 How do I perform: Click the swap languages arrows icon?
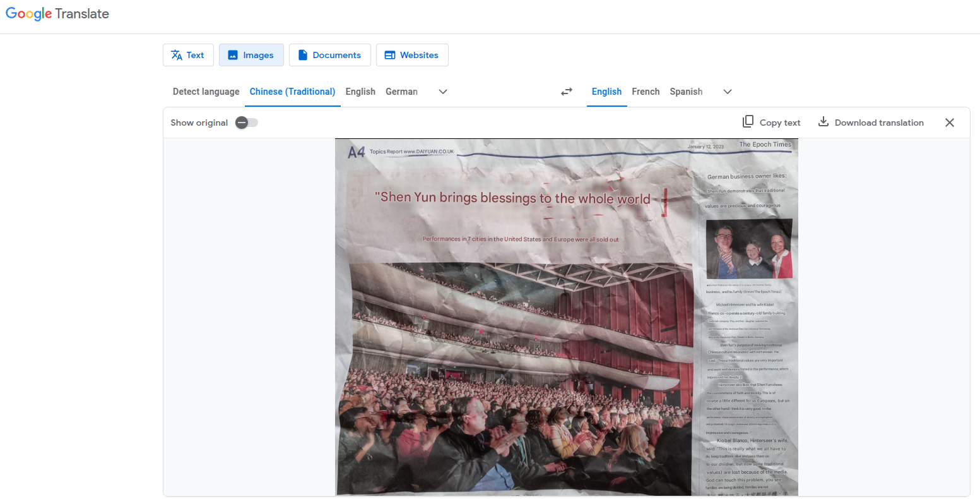[567, 92]
